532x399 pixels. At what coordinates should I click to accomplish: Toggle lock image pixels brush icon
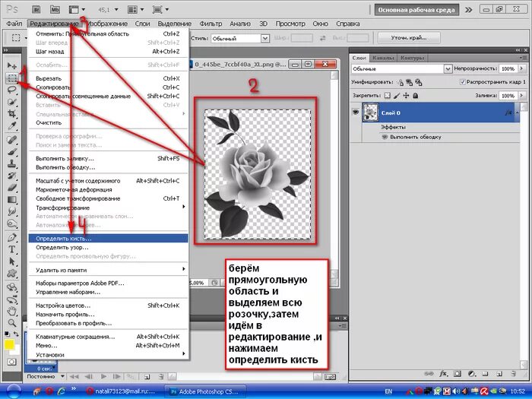pos(396,96)
